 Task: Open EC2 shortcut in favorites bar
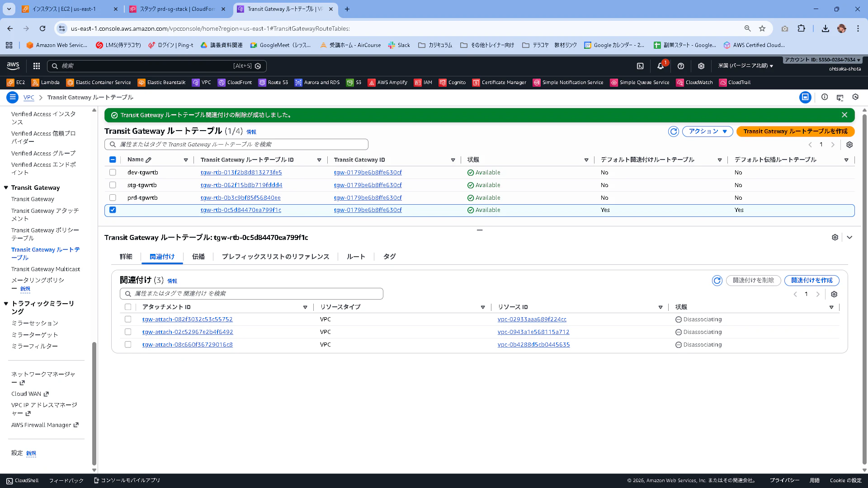[x=16, y=82]
